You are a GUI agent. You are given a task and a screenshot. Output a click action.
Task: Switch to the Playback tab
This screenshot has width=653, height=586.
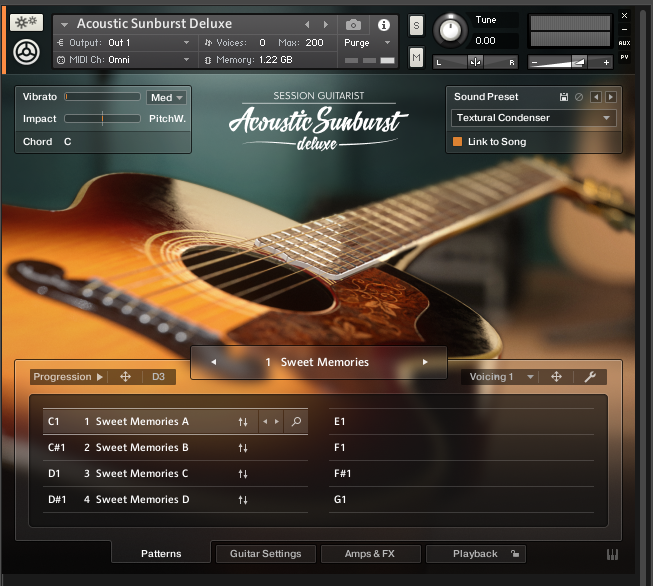(476, 554)
